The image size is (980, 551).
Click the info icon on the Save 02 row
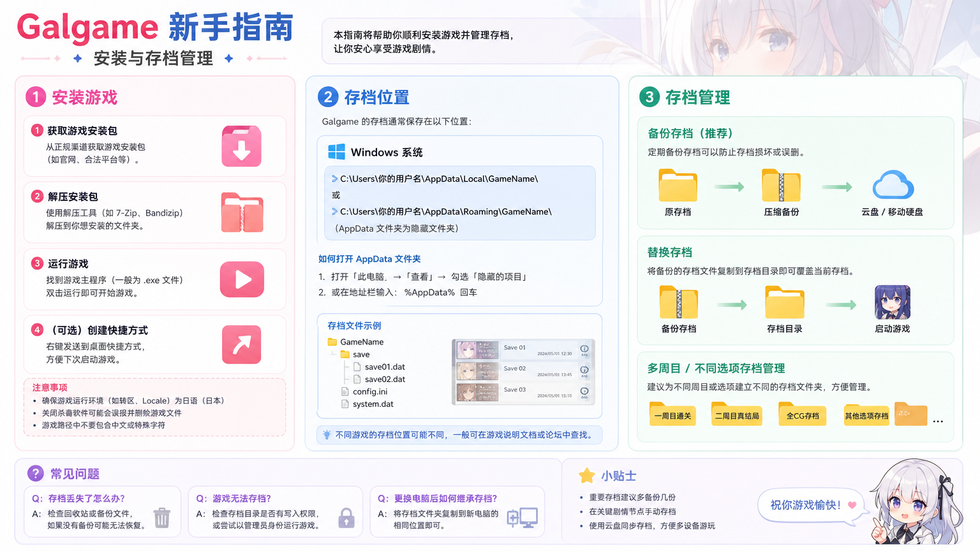tap(584, 371)
